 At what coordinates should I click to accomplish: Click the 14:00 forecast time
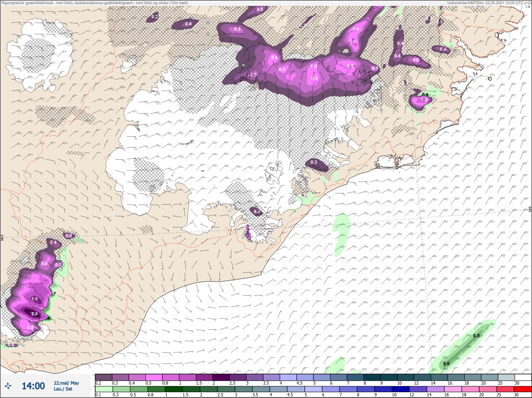33,386
